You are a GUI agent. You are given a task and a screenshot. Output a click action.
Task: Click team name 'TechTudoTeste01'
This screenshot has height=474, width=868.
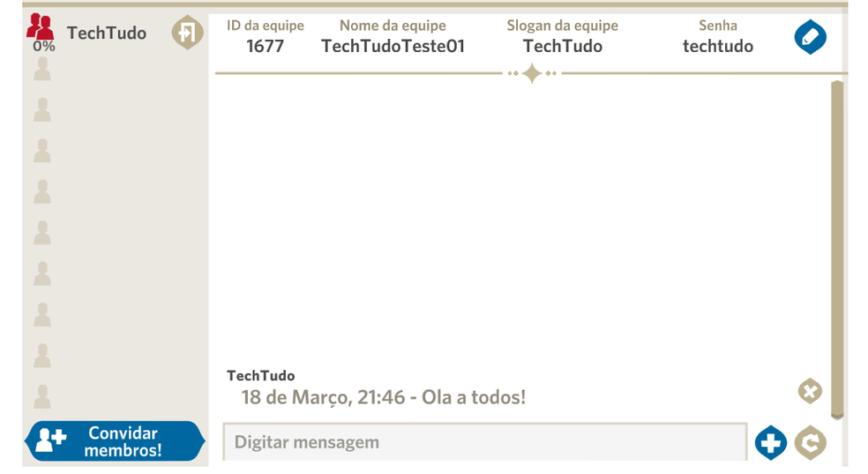pos(393,46)
